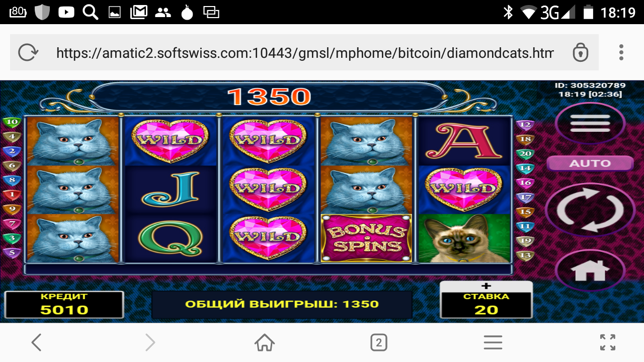The width and height of the screenshot is (644, 362).
Task: Increase bet with the plus above СТАВКА
Action: (x=486, y=286)
